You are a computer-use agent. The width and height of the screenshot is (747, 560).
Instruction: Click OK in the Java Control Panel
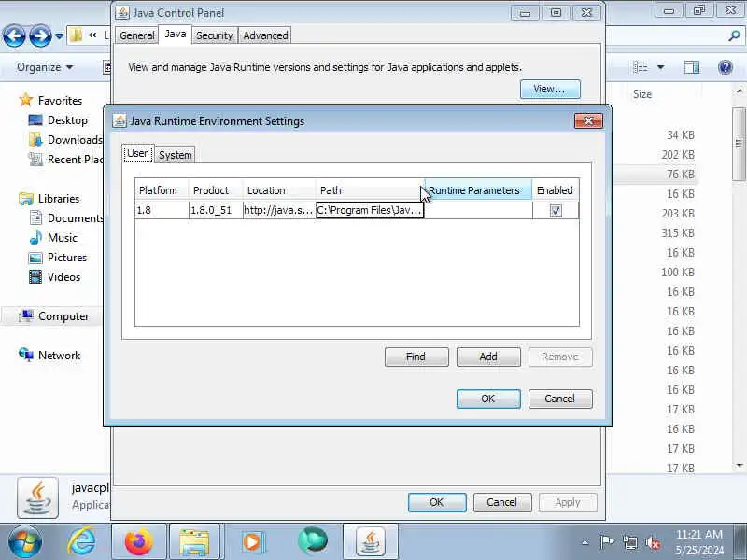pyautogui.click(x=437, y=502)
